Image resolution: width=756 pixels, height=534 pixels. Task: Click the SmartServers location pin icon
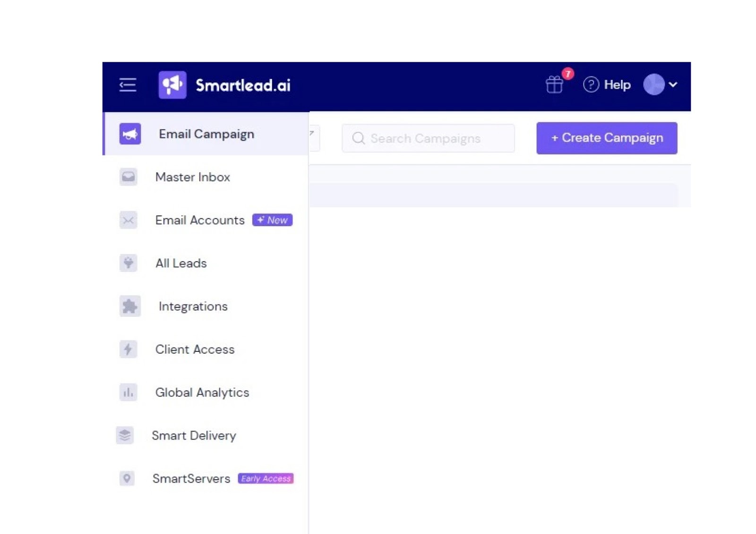coord(127,478)
